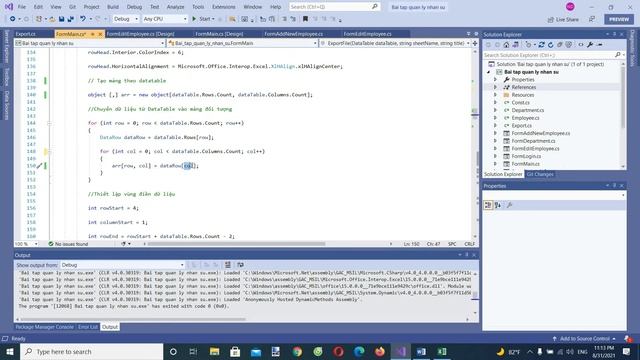Image resolution: width=640 pixels, height=360 pixels.
Task: Open the feedback icon near Live Share
Action: (x=592, y=19)
